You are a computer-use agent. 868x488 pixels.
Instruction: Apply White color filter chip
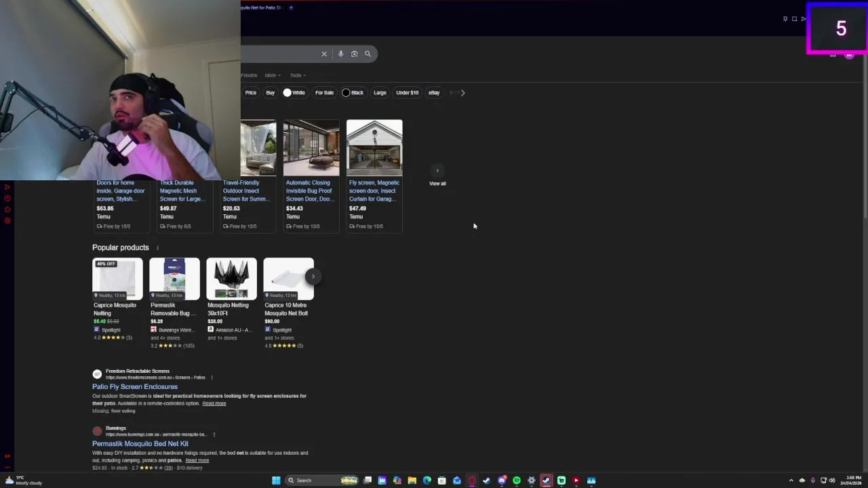click(x=294, y=93)
